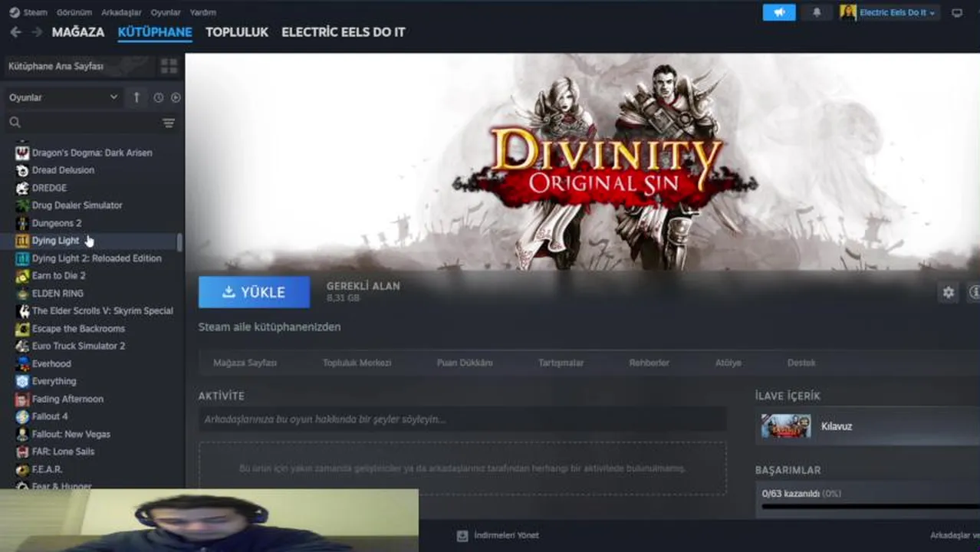Click the Electric Eels Do It avatar
980x552 pixels.
847,12
